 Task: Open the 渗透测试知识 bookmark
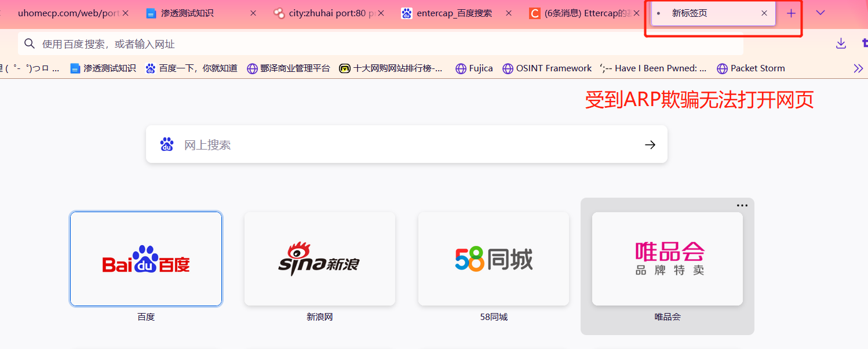(103, 68)
